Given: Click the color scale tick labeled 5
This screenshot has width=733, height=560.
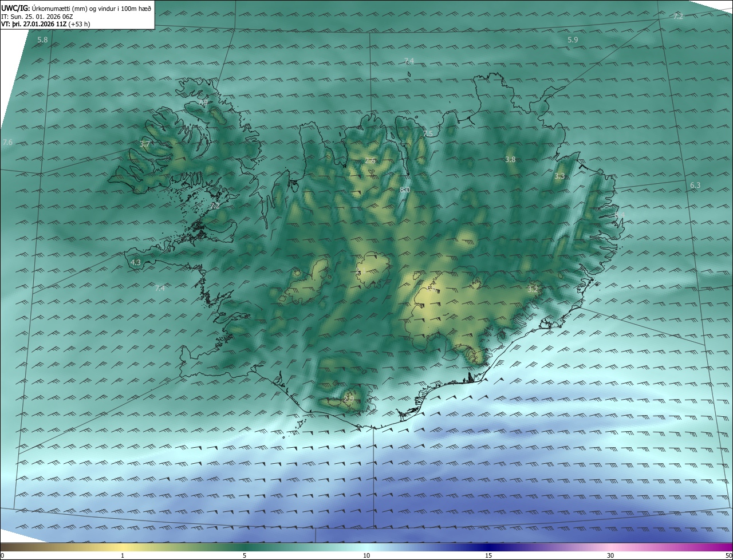Looking at the screenshot, I should click(x=245, y=555).
